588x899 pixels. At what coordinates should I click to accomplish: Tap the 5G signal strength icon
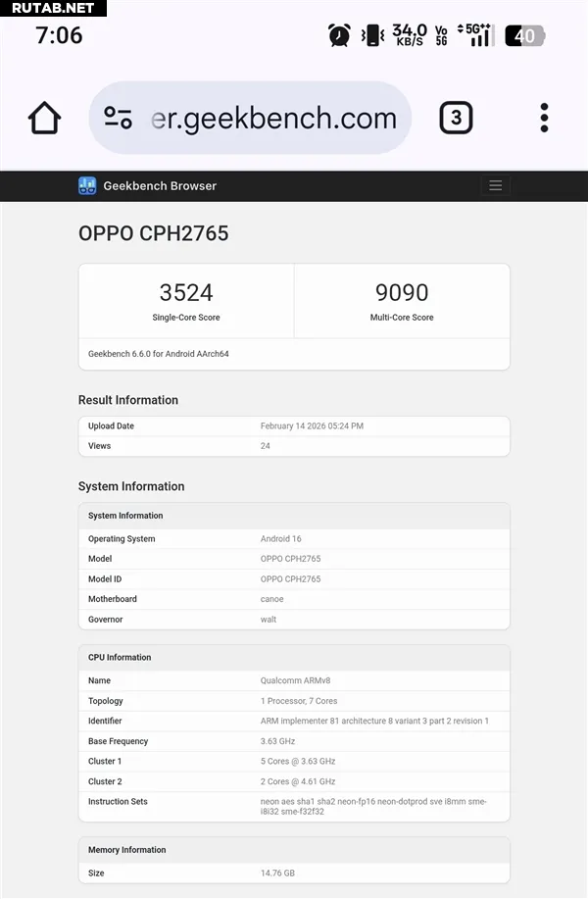pyautogui.click(x=478, y=36)
